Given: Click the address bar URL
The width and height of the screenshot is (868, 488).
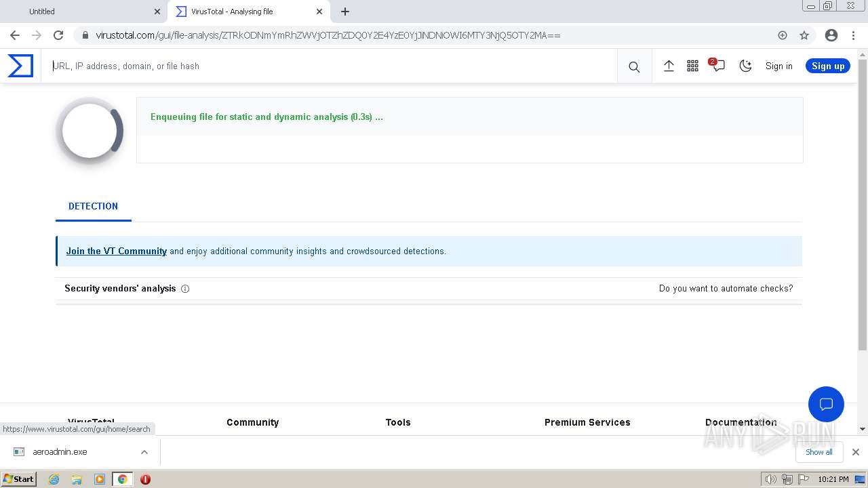Looking at the screenshot, I should pyautogui.click(x=328, y=35).
